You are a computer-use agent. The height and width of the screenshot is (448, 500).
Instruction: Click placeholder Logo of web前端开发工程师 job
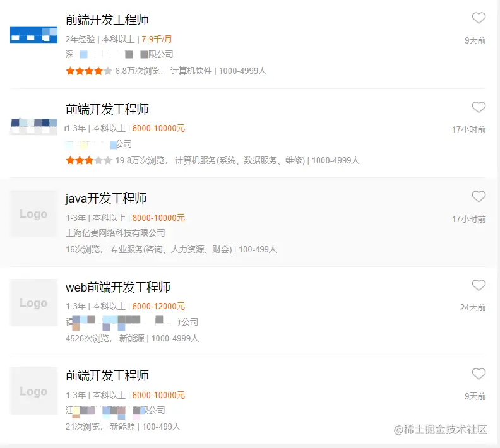click(x=33, y=303)
